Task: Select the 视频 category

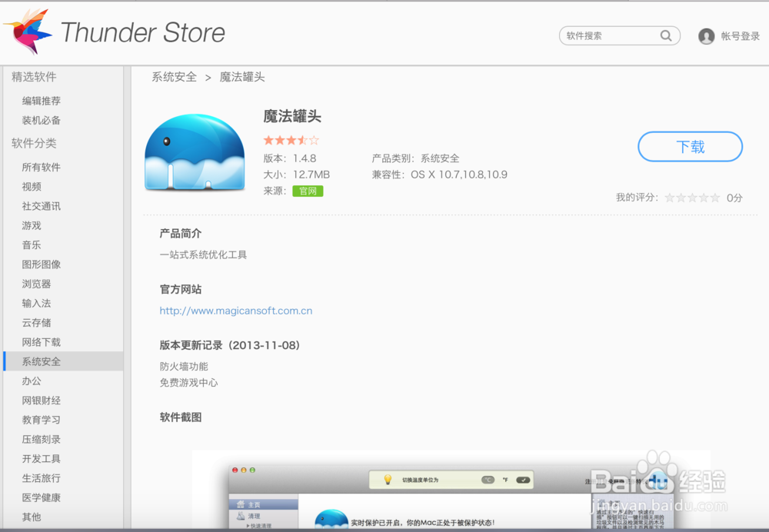Action: pos(32,187)
